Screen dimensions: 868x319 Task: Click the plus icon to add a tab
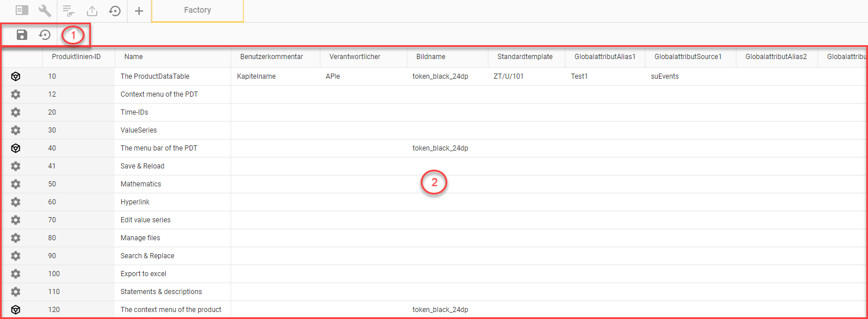139,10
